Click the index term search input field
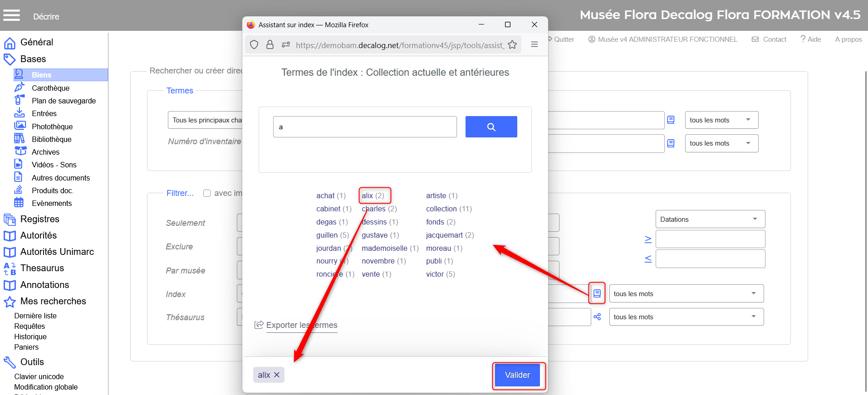The height and width of the screenshot is (395, 868). [365, 127]
